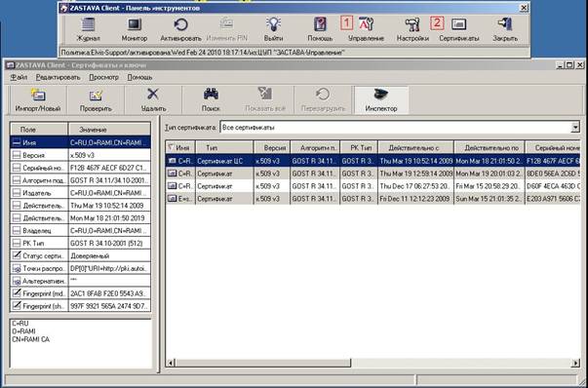The image size is (588, 388).
Task: Select the Статус серти... field row
Action: coord(80,255)
